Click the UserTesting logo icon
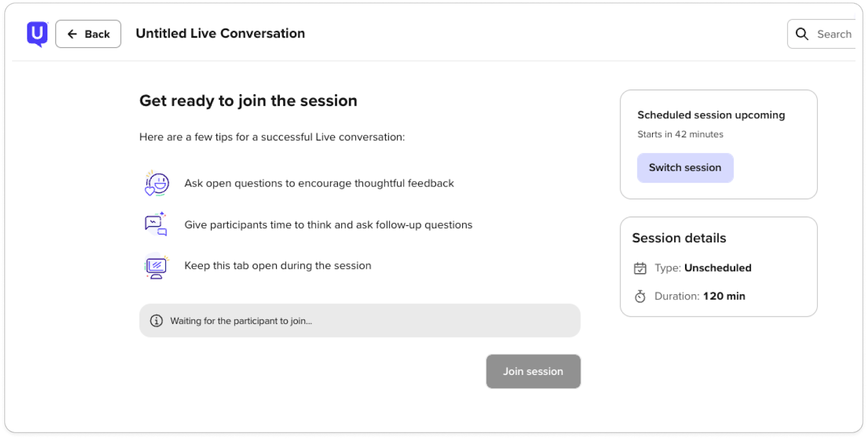 pos(37,34)
